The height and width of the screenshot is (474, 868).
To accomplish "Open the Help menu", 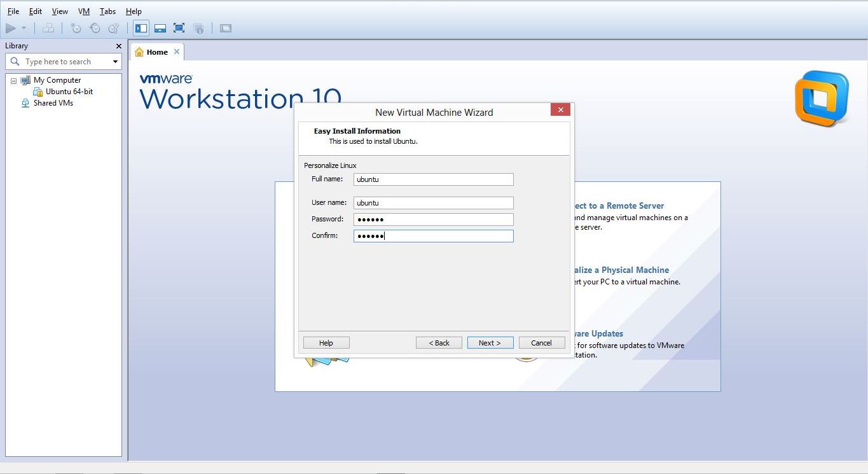I will [x=134, y=11].
